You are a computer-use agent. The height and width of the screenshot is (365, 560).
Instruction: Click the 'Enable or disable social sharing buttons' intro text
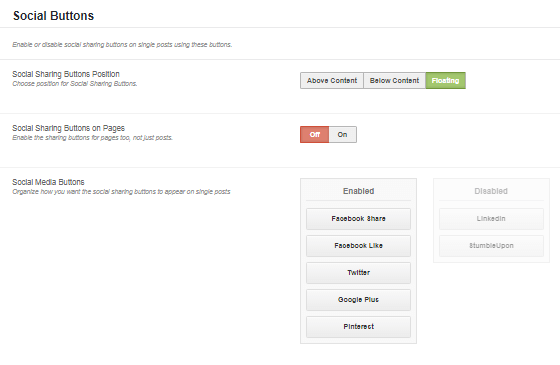[122, 45]
